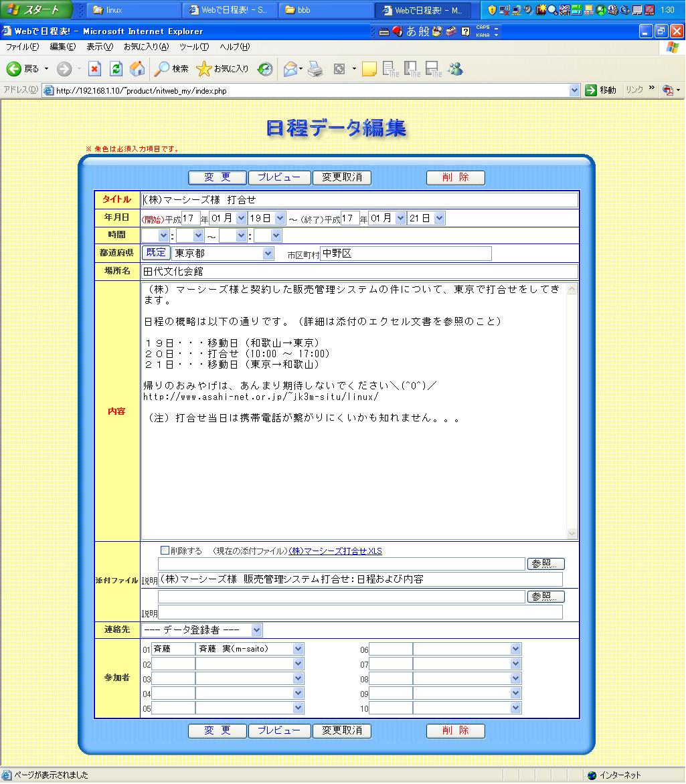
Task: Open the History toolbar icon
Action: (265, 69)
